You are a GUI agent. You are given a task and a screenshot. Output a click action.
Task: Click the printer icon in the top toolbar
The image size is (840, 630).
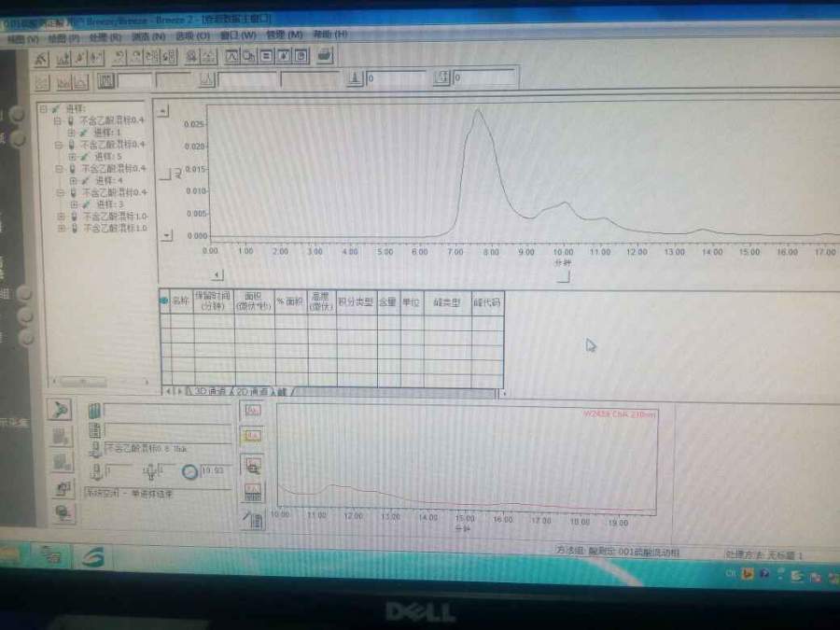tap(325, 55)
